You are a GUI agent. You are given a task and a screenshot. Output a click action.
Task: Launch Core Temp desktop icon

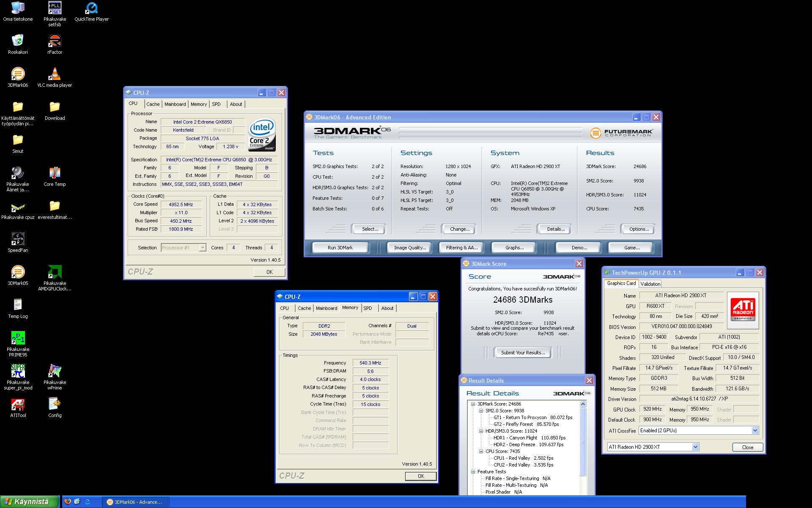[x=55, y=177]
